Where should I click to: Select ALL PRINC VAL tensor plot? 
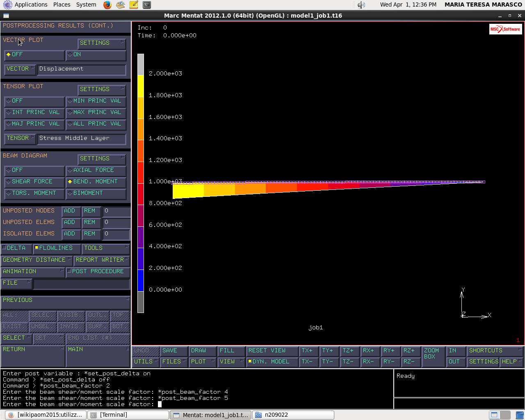96,124
